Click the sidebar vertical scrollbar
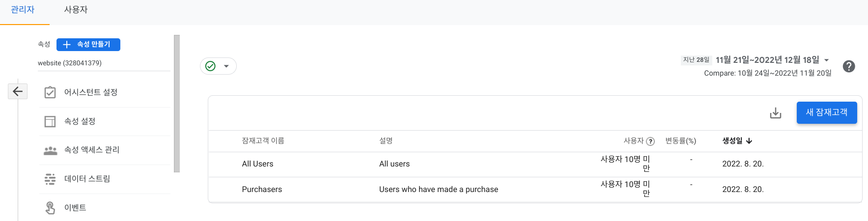868x221 pixels. [x=177, y=103]
